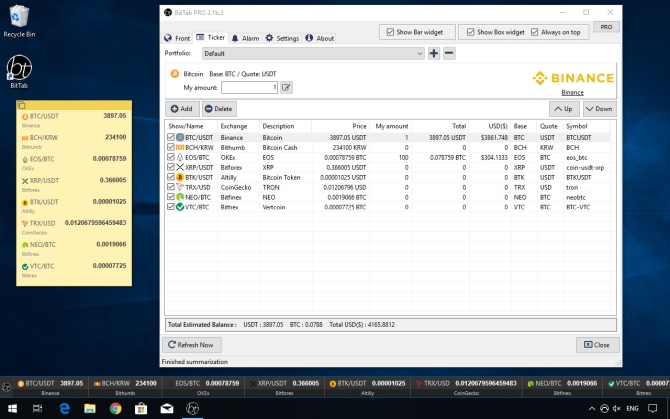
Task: Click the BitTab taskbar icon
Action: coord(192,409)
